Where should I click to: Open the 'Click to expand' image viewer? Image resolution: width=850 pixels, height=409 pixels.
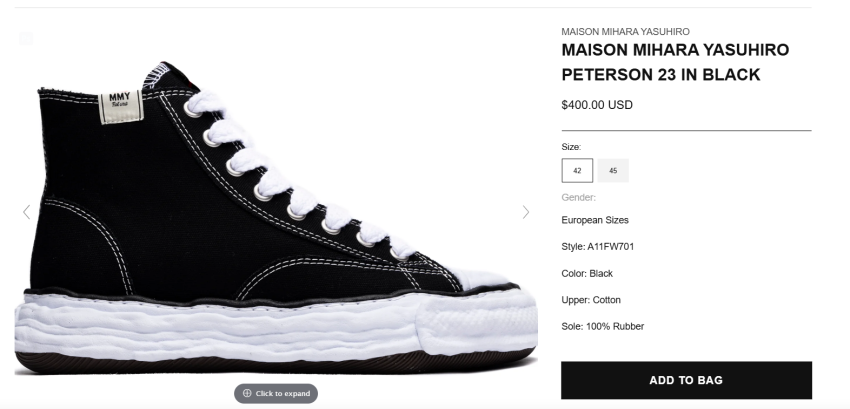pos(276,393)
